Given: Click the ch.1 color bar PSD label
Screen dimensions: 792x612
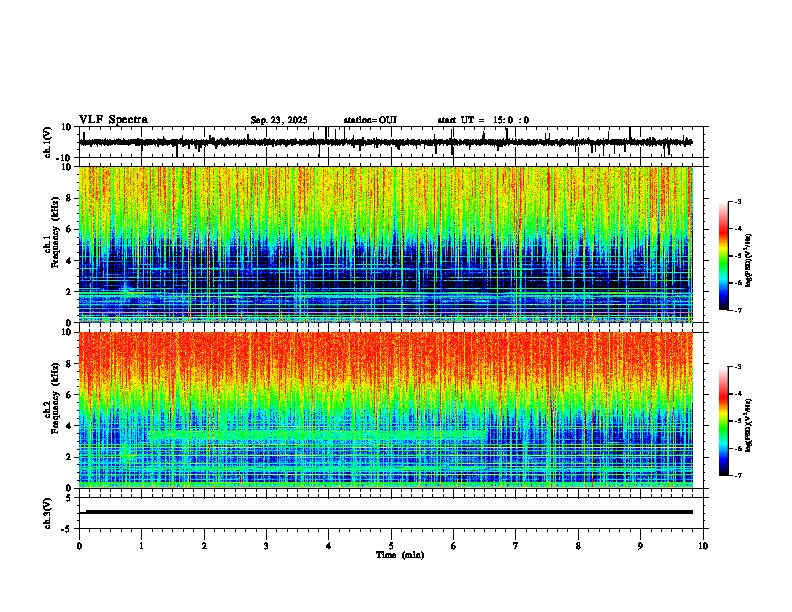Looking at the screenshot, I should coord(749,261).
